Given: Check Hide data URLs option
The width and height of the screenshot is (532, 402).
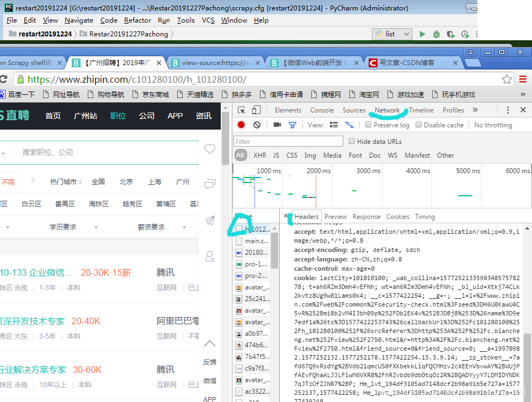Looking at the screenshot, I should click(x=352, y=141).
